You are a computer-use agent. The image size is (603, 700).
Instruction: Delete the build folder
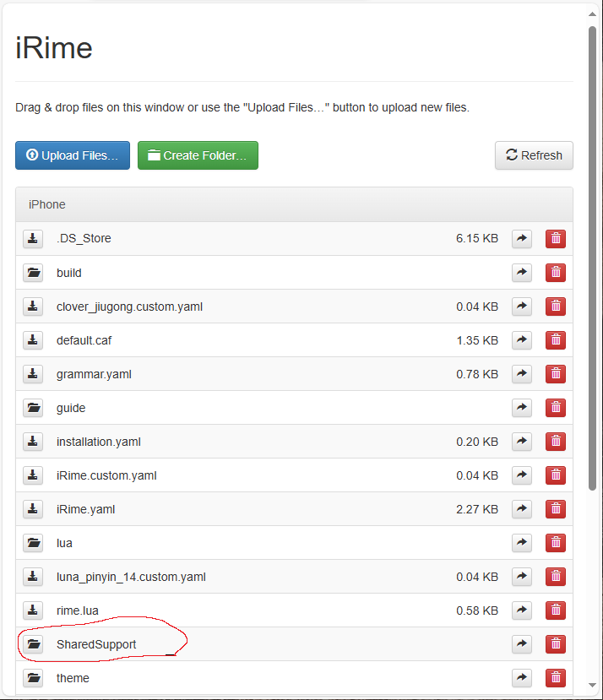coord(556,273)
